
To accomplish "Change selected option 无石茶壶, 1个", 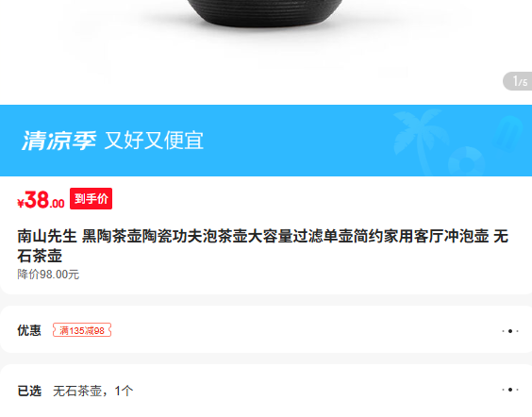I will coord(93,391).
